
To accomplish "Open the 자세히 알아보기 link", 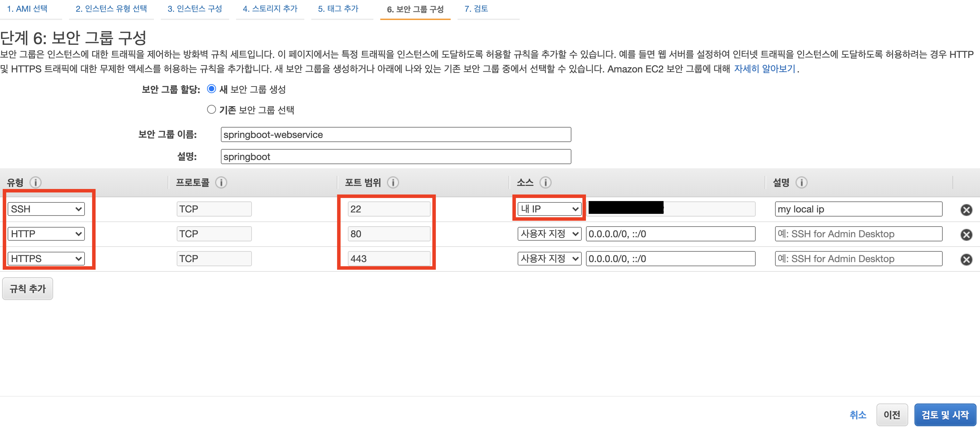I will pyautogui.click(x=764, y=69).
